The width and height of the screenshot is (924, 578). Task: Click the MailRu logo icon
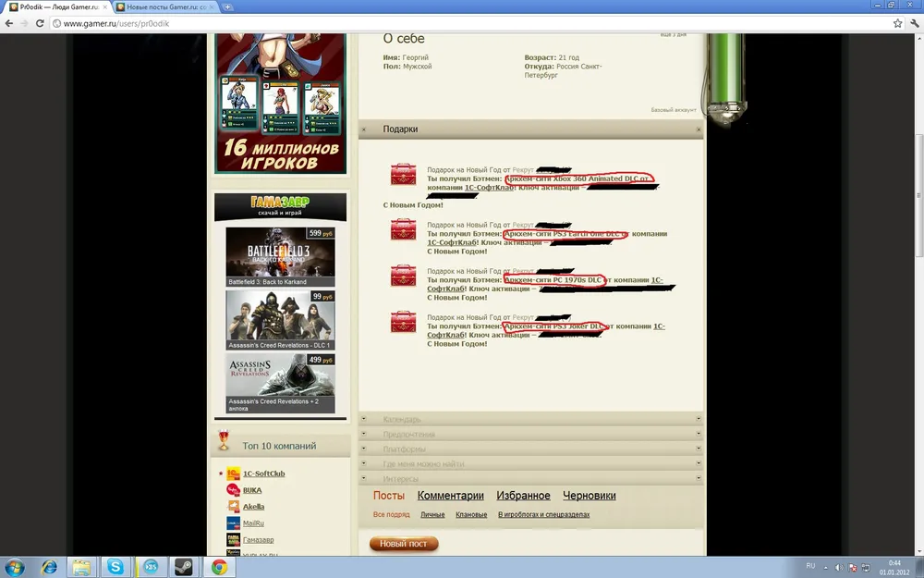coord(234,523)
